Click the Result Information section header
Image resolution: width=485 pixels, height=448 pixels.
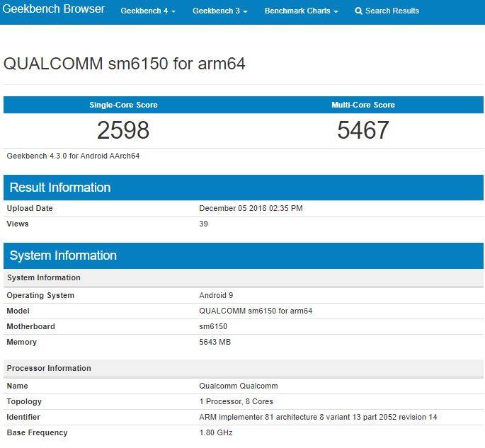(x=244, y=188)
